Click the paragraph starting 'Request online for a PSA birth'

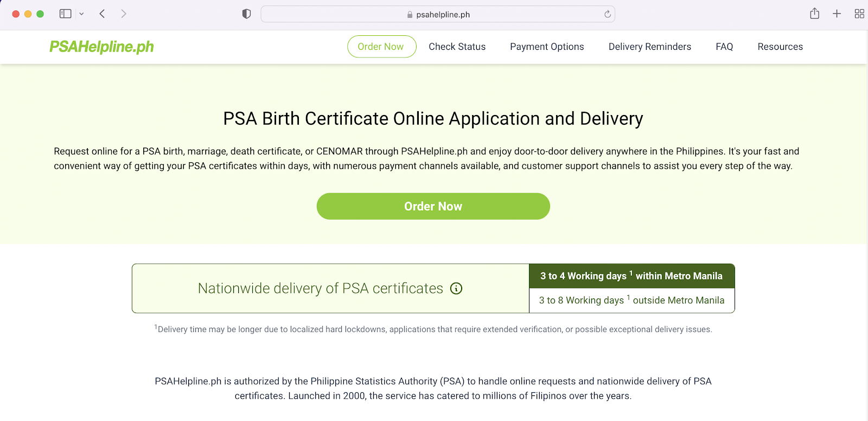click(426, 158)
